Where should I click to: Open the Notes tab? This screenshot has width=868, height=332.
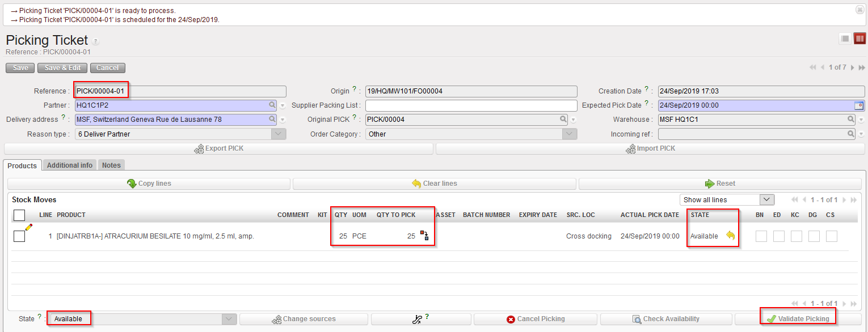111,165
